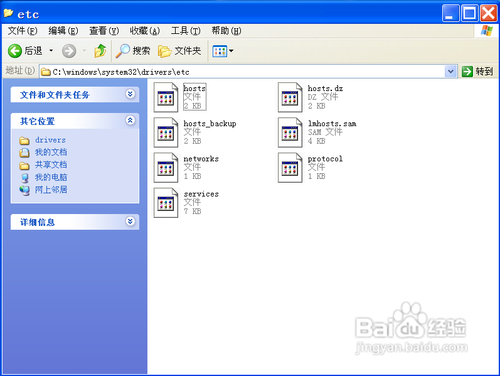Click the 我的电脑 computer icon
500x376 pixels.
tap(25, 178)
